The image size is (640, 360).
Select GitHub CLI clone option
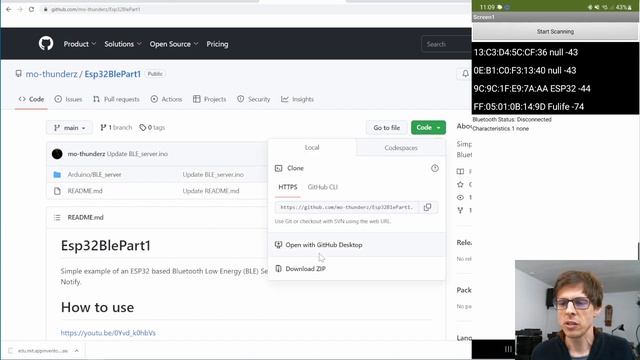(x=322, y=187)
